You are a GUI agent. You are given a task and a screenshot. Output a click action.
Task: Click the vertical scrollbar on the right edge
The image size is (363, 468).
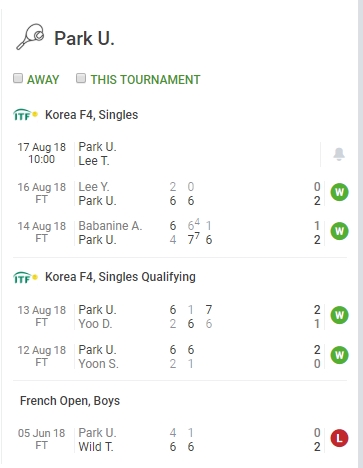coord(360,234)
